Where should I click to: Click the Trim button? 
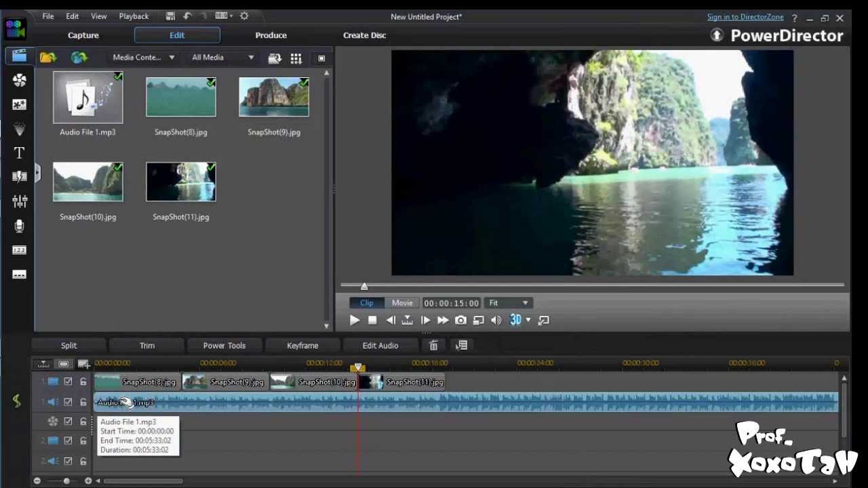(147, 346)
